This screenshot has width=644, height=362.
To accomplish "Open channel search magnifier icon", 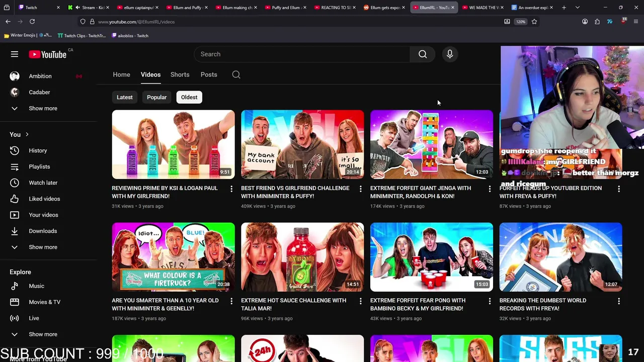I will pos(236,74).
